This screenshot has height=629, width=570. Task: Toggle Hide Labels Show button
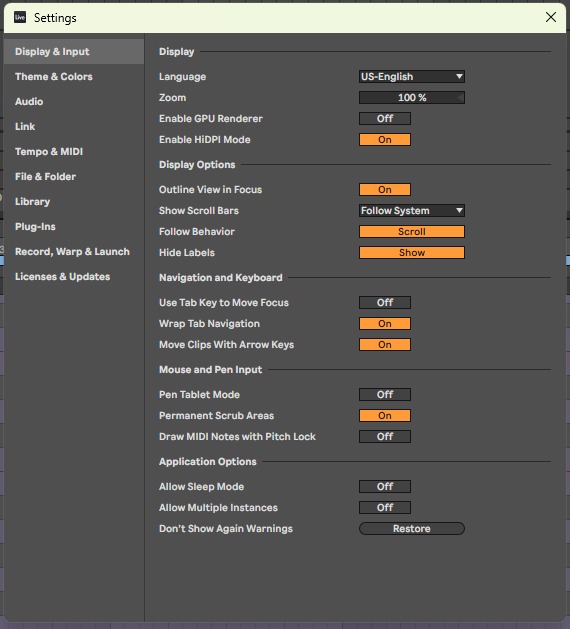[412, 252]
